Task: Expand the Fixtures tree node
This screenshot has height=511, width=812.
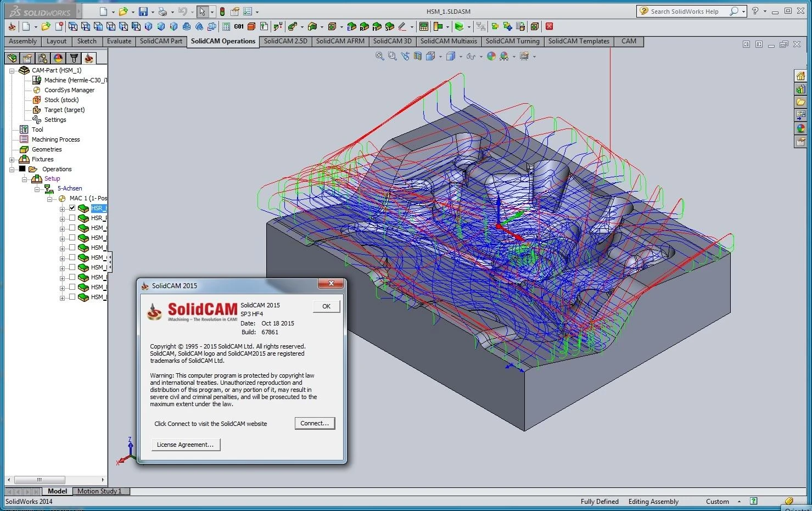Action: pos(12,159)
